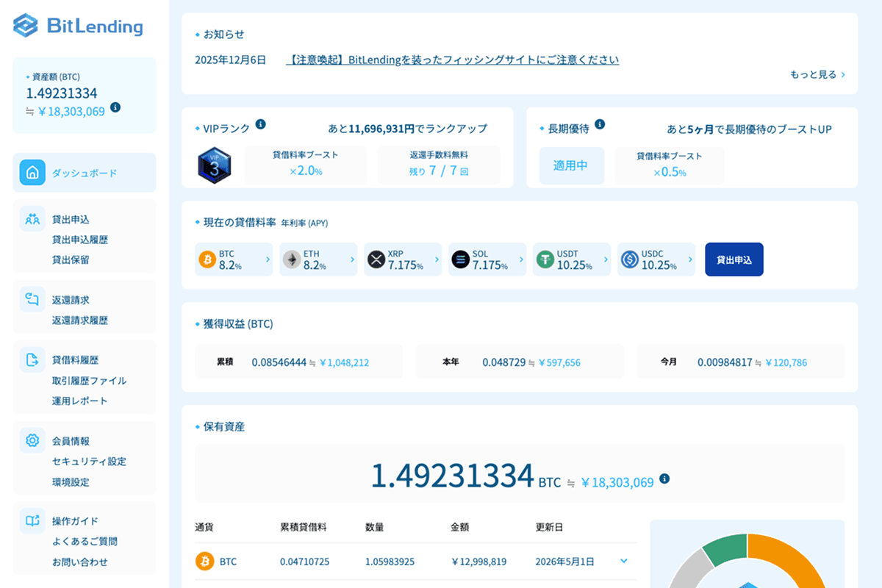Screen dimensions: 882x588
Task: Click this year's earnings ¥597,656
Action: (559, 362)
